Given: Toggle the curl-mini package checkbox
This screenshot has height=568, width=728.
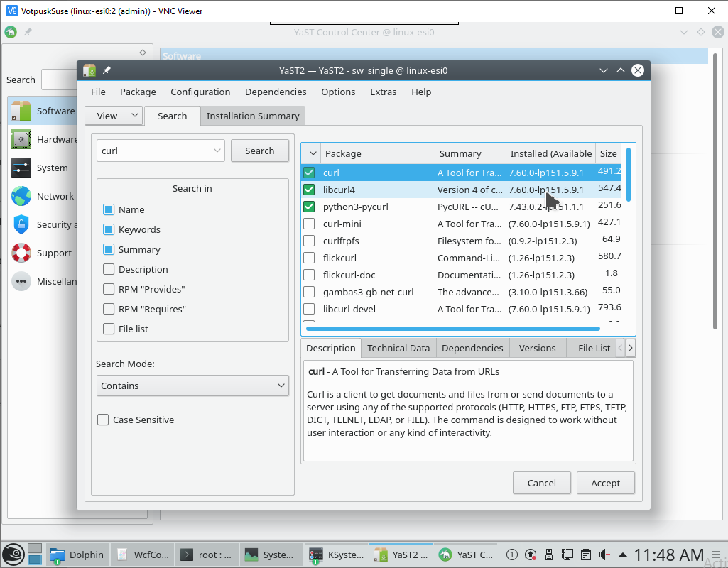Looking at the screenshot, I should click(309, 224).
